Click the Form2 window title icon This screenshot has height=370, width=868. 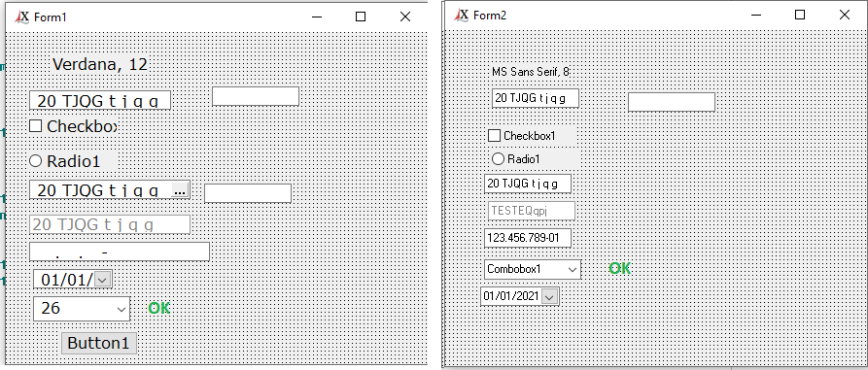tap(461, 15)
